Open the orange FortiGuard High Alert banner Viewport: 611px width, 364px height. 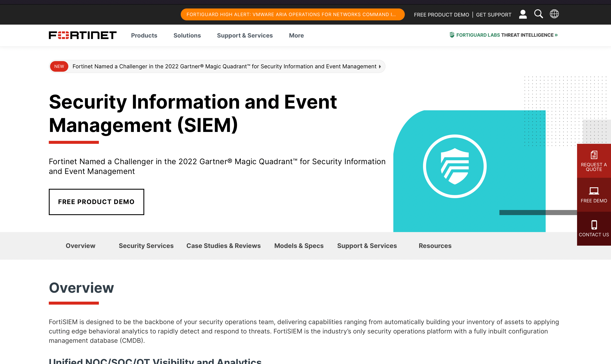[x=292, y=14]
